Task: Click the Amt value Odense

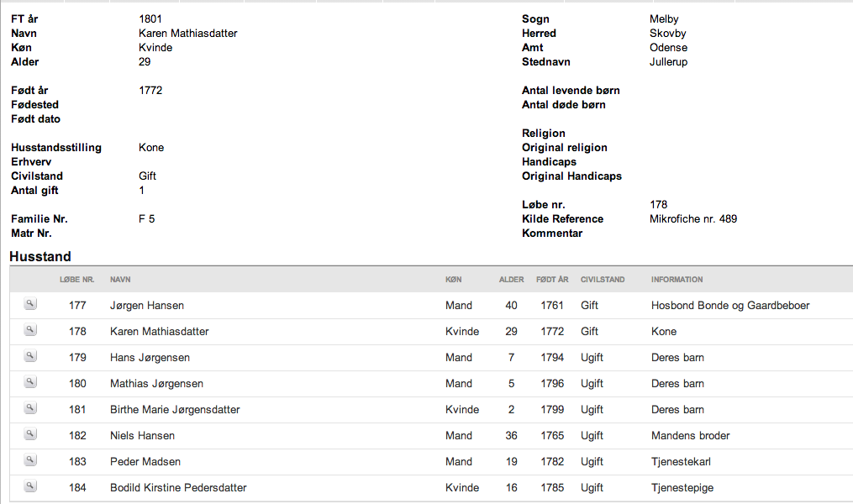Action: [668, 47]
